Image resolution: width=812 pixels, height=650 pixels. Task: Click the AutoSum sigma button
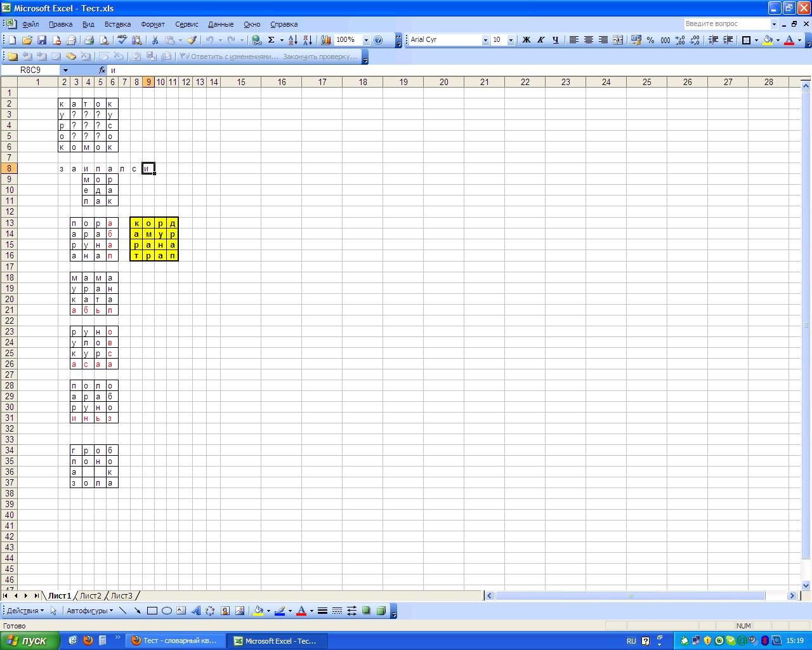(x=272, y=40)
